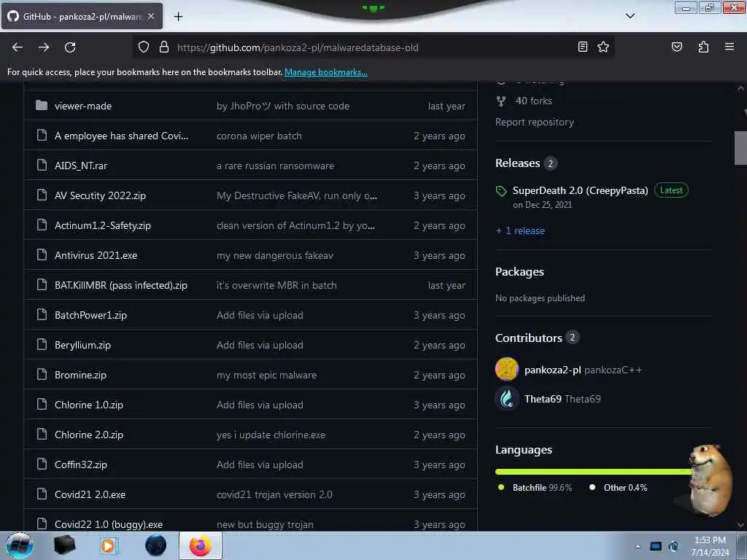Open the viewer-made folder

pos(83,106)
